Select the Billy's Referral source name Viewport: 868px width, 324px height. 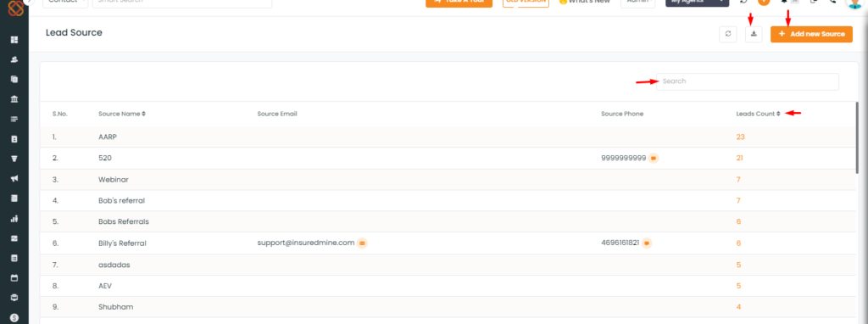[122, 243]
